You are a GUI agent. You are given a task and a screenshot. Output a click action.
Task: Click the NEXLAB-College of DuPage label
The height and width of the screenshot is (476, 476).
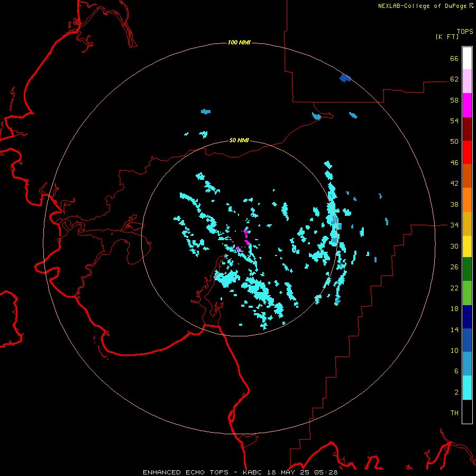[x=422, y=6]
